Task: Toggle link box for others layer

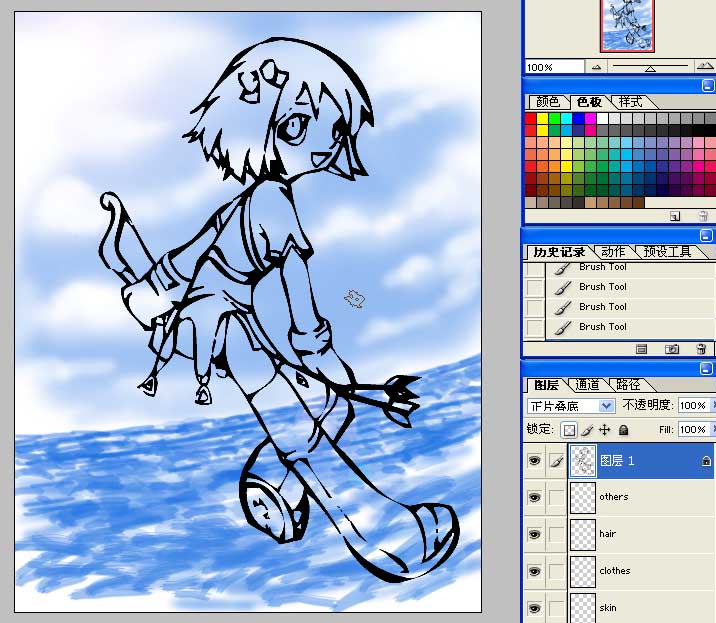Action: [x=556, y=497]
